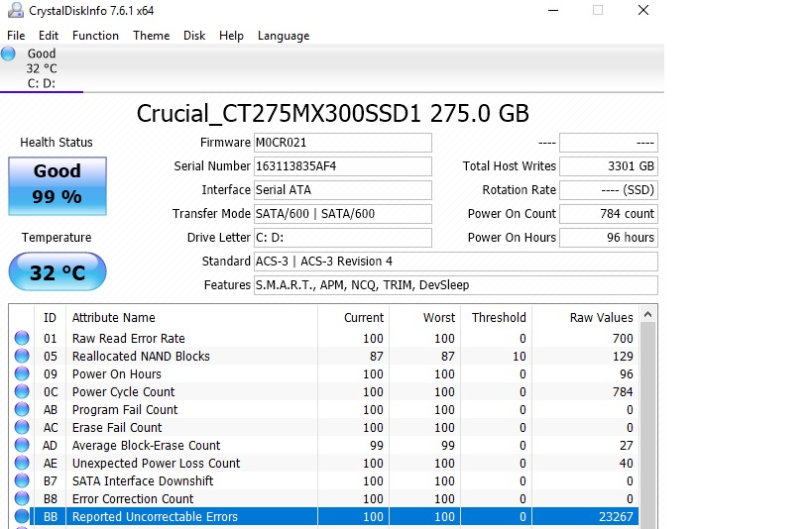Open the Theme menu
Image resolution: width=812 pixels, height=529 pixels.
152,36
